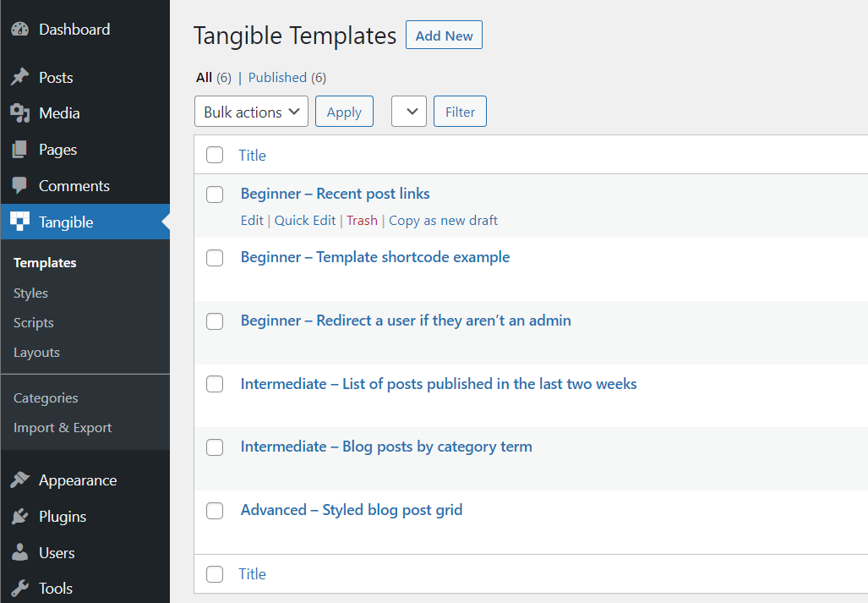Click the Tangible logo icon
The height and width of the screenshot is (603, 868).
[x=19, y=222]
